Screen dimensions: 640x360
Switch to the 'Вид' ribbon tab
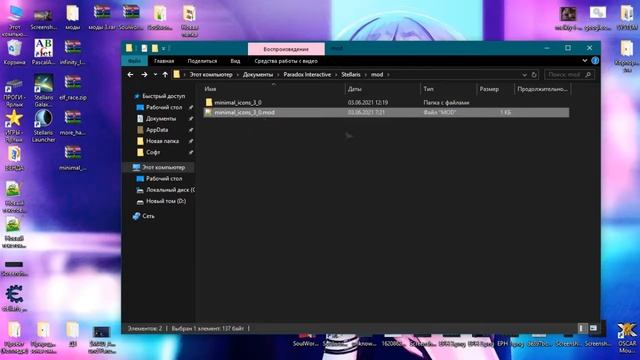235,61
